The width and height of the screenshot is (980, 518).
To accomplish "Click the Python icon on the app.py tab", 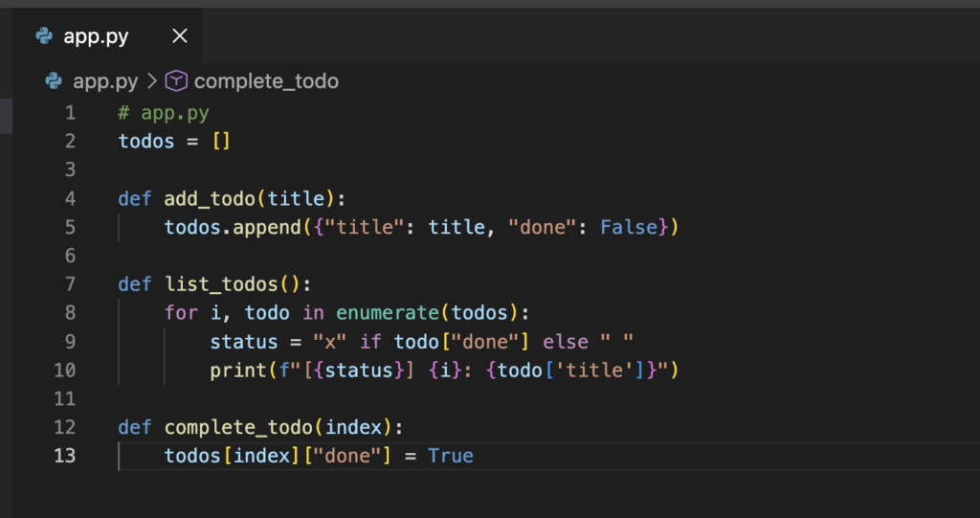I will point(44,37).
